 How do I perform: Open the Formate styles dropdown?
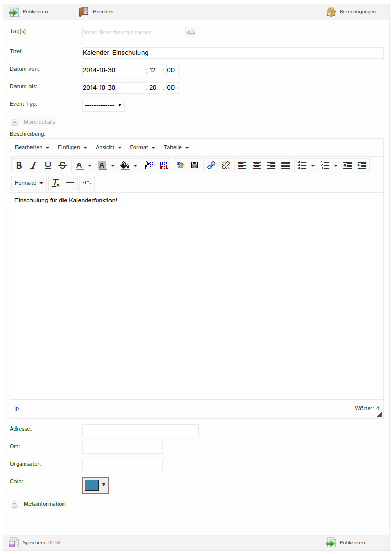29,183
